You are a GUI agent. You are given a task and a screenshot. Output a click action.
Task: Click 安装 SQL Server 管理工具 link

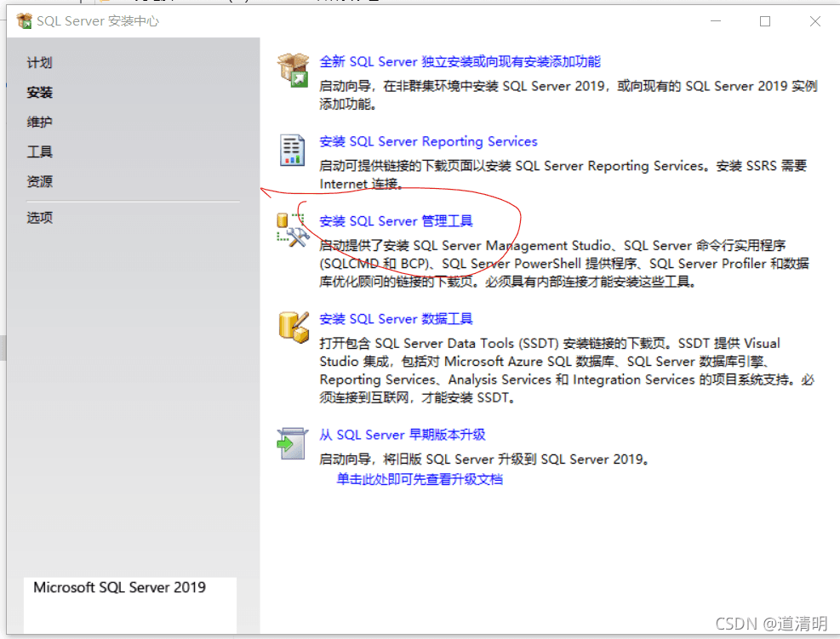point(396,221)
